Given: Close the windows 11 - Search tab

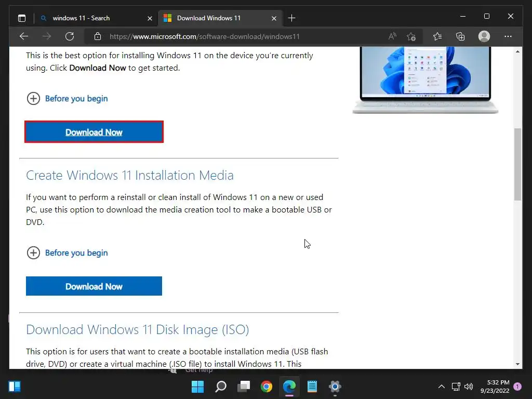Looking at the screenshot, I should tap(150, 18).
